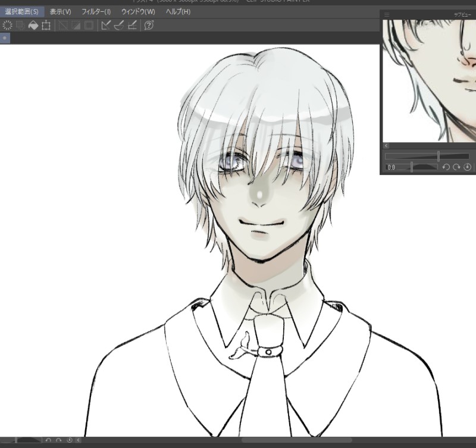Viewport: 476px width, 448px height.
Task: Click the CLIP STUDIO launcher spinner icon
Action: tap(7, 25)
